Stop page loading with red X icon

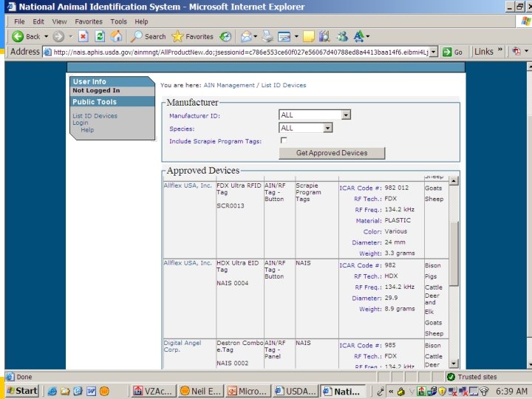coord(83,36)
